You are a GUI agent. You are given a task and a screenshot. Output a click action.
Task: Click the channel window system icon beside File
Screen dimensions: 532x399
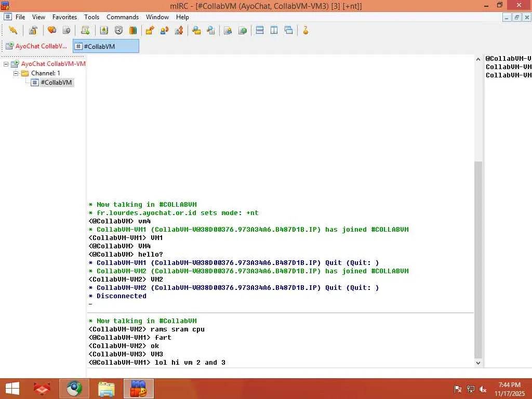[8, 17]
